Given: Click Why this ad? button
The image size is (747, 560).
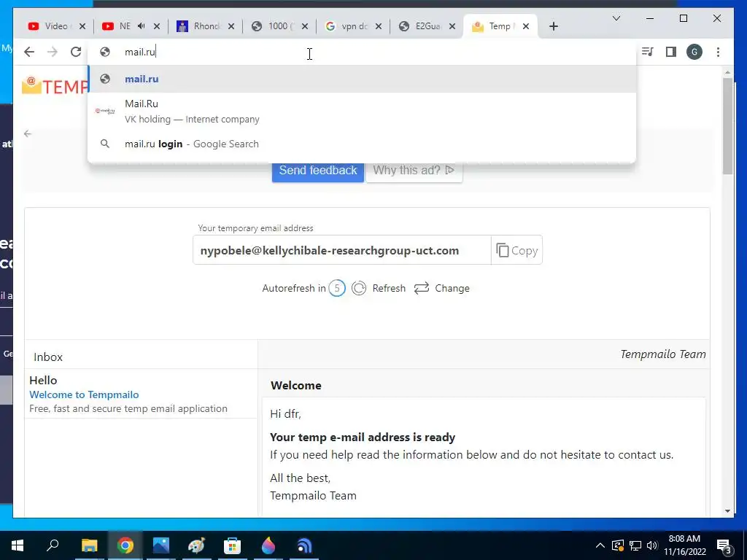Looking at the screenshot, I should click(414, 171).
